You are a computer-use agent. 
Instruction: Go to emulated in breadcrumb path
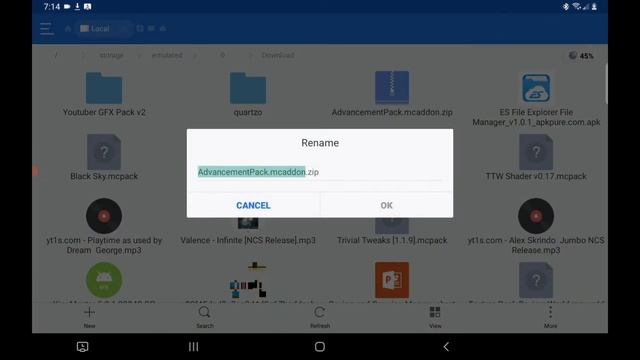pyautogui.click(x=167, y=55)
